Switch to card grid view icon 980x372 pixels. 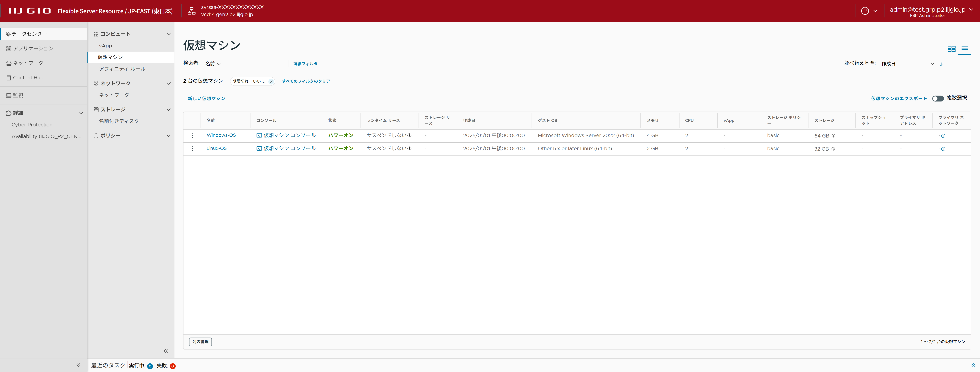tap(951, 49)
